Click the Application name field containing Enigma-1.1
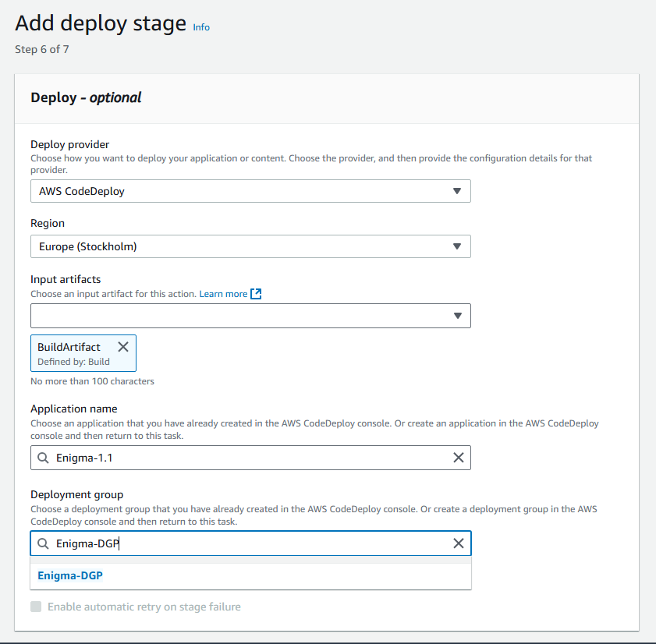 tap(250, 458)
